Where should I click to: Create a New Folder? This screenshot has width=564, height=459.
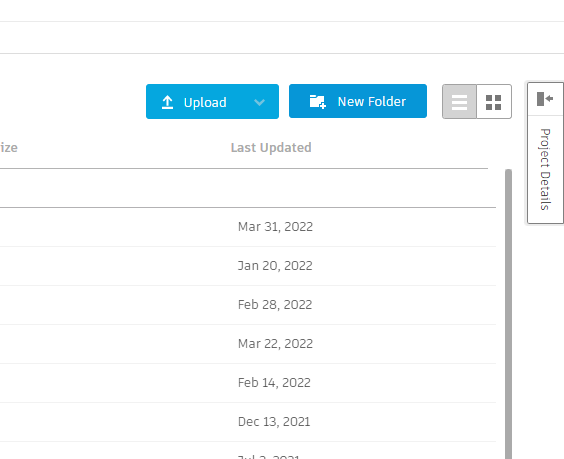[x=358, y=101]
